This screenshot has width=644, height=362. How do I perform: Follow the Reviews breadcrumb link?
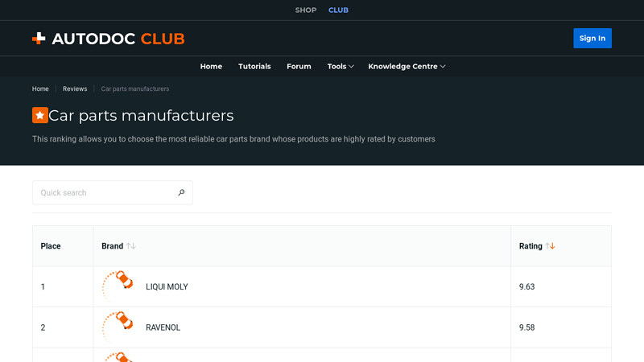pos(75,88)
